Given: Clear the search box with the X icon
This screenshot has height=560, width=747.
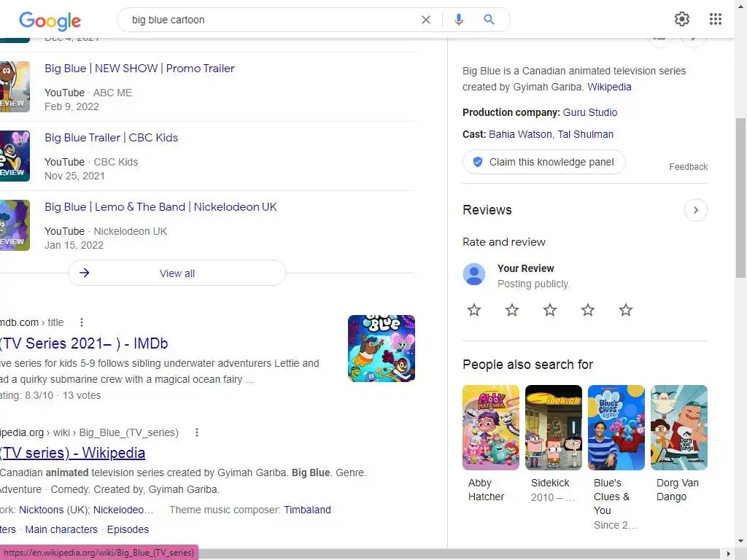Looking at the screenshot, I should pos(426,20).
